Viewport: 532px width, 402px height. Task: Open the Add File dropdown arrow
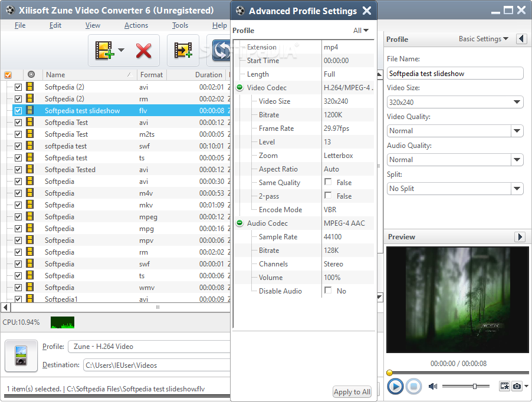coord(121,50)
